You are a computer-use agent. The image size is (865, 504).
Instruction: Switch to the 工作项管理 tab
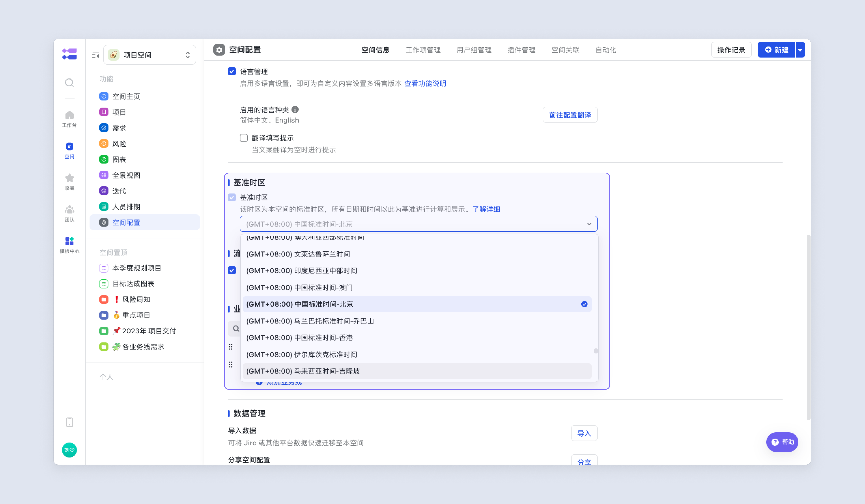(x=423, y=50)
